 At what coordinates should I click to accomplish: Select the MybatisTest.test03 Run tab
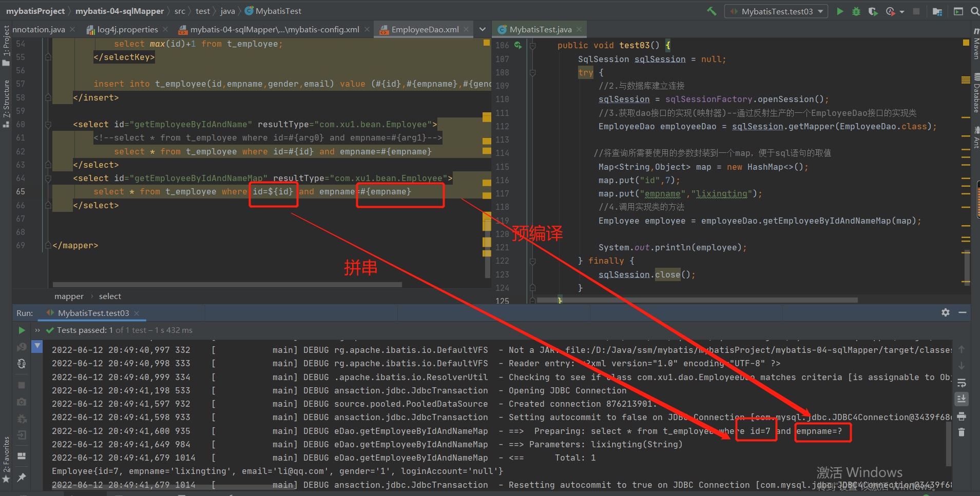[x=93, y=313]
